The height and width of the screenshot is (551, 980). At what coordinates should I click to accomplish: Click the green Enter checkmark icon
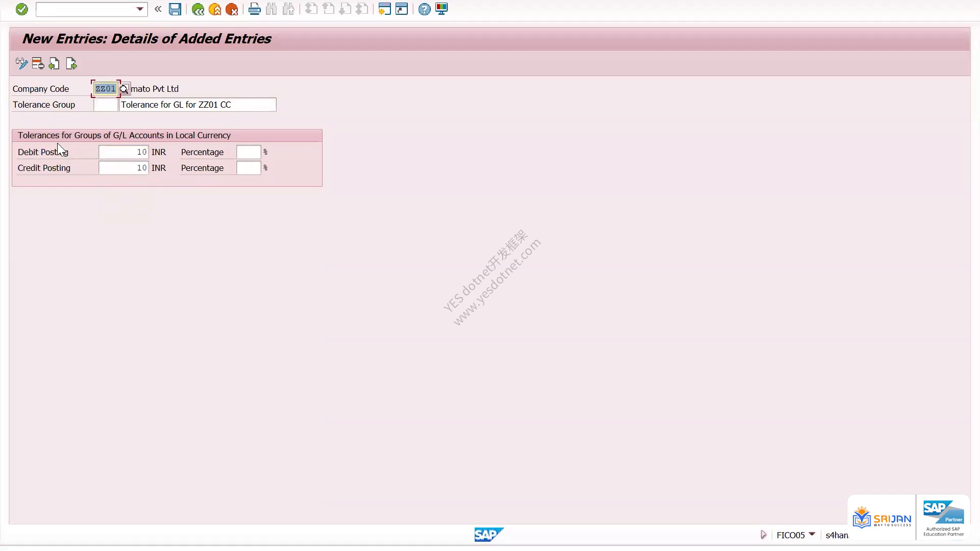[21, 9]
